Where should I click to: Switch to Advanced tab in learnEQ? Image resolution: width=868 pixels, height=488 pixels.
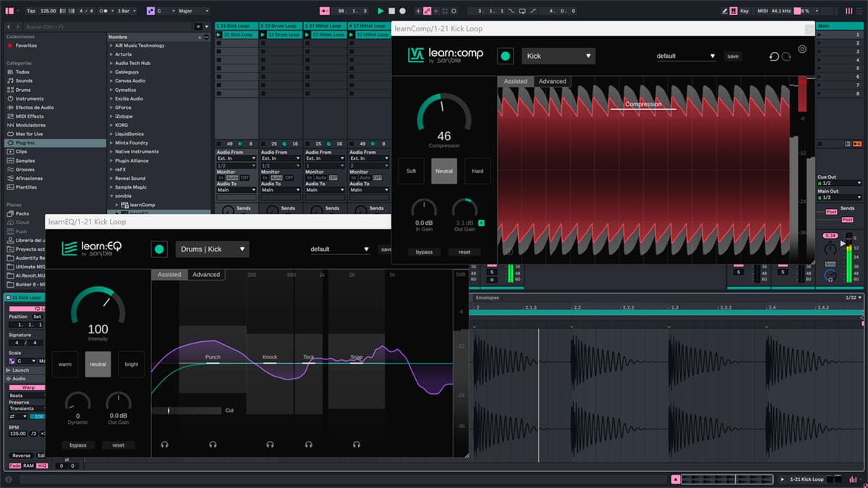coord(206,275)
